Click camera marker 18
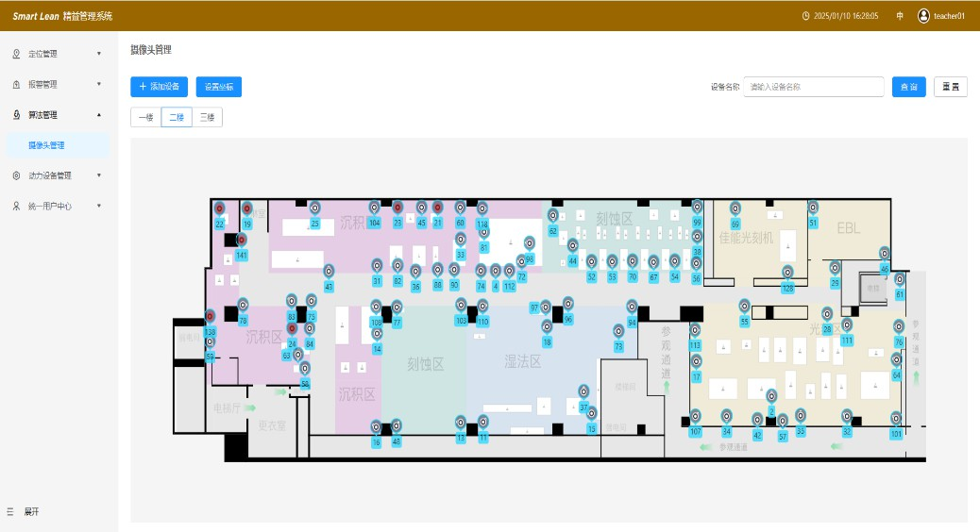 click(547, 327)
